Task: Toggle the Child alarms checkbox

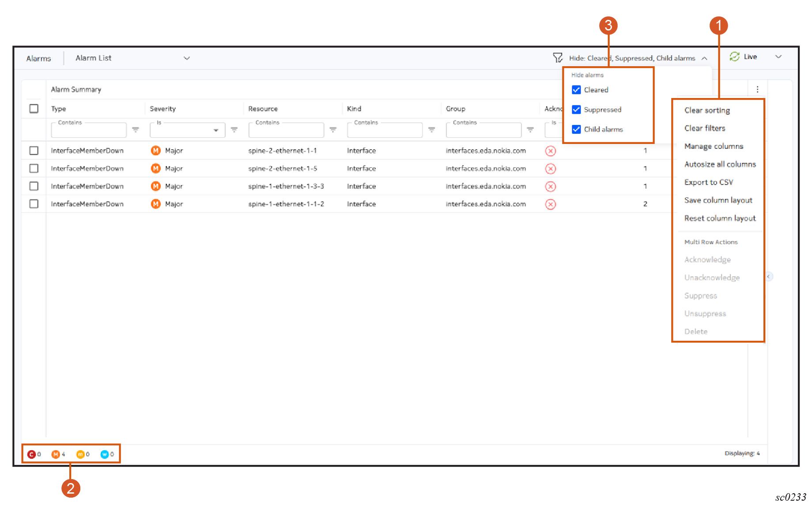Action: click(576, 129)
